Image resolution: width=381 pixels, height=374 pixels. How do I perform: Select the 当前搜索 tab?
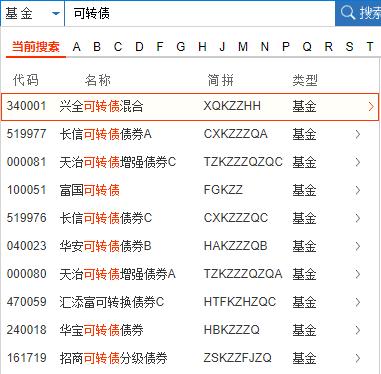(36, 47)
